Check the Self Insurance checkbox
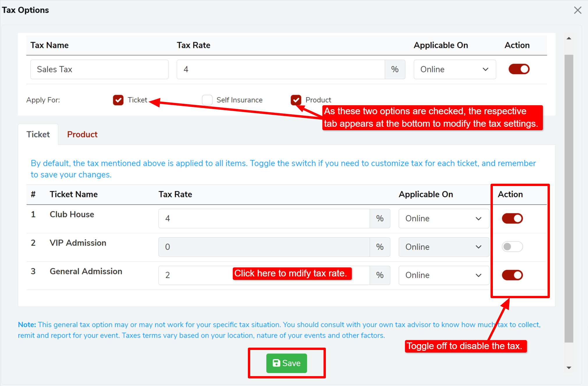588x386 pixels. [x=207, y=100]
